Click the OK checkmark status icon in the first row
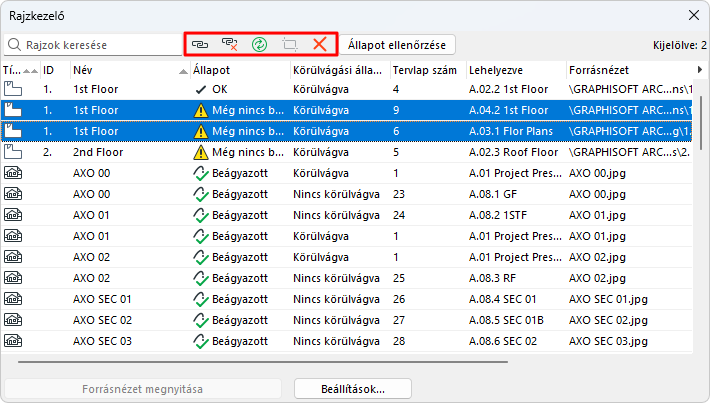710x403 pixels. coord(201,90)
